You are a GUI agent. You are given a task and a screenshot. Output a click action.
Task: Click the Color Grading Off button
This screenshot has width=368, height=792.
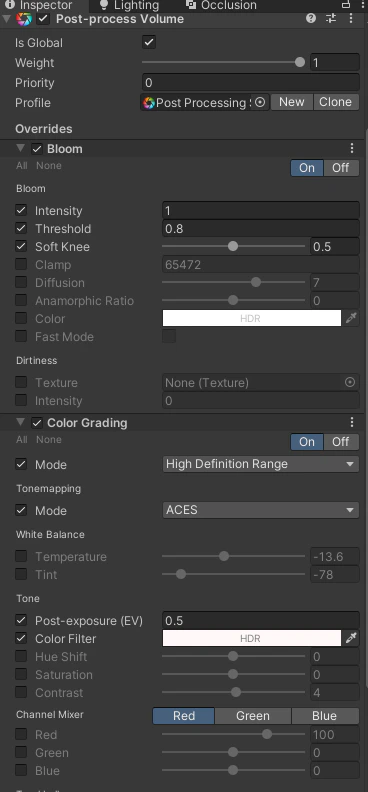[x=341, y=441]
